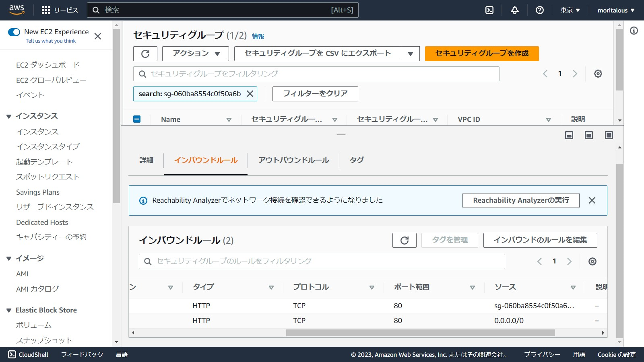The image size is (644, 362).
Task: Toggle the select-all security groups checkbox
Action: point(137,119)
